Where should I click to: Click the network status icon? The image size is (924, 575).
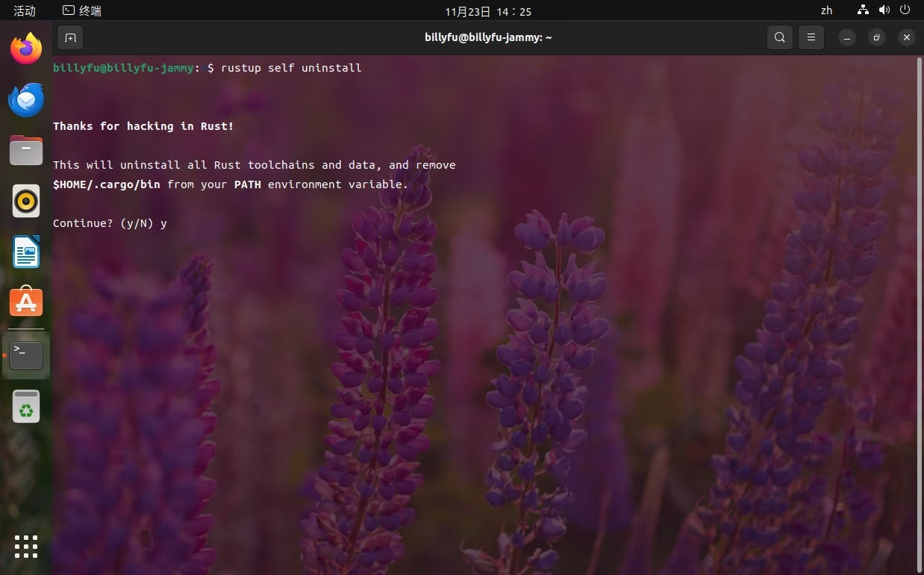click(864, 10)
